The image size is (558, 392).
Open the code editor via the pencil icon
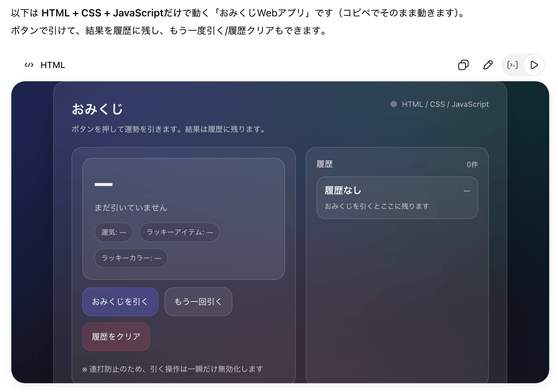[x=487, y=65]
